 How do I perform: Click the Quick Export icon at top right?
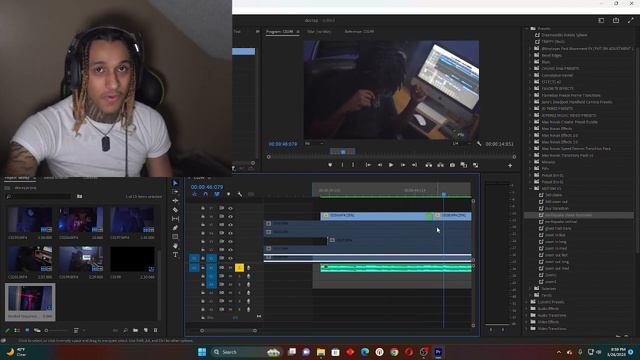coord(616,20)
